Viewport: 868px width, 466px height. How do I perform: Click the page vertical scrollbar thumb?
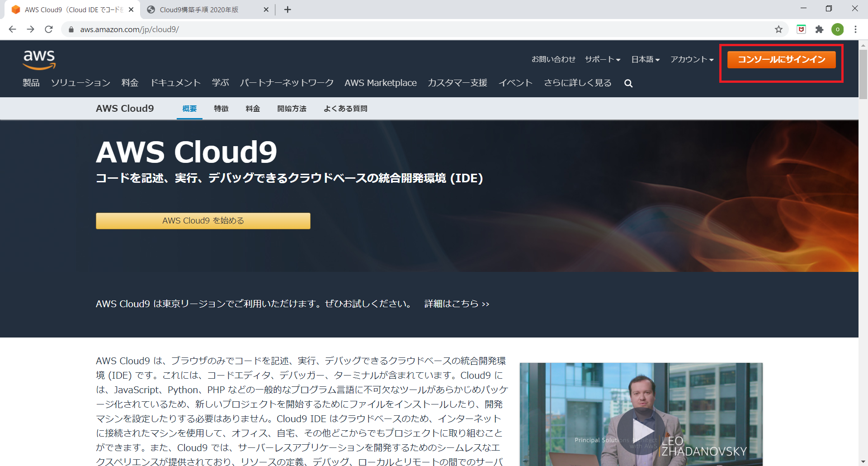point(863,75)
